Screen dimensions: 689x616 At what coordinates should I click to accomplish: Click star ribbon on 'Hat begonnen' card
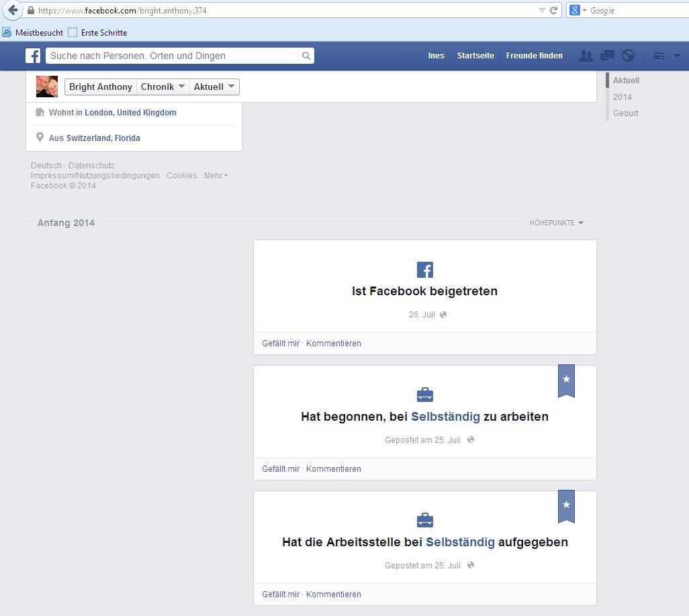pos(566,380)
